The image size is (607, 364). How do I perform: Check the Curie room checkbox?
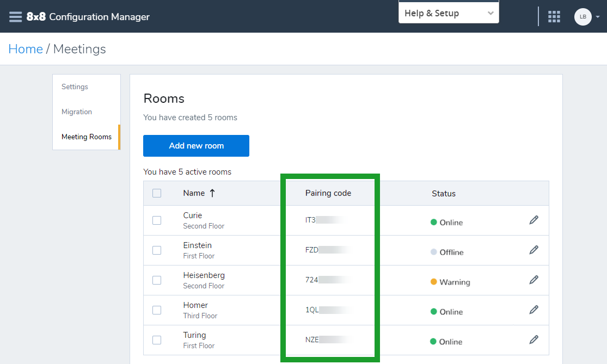tap(157, 220)
